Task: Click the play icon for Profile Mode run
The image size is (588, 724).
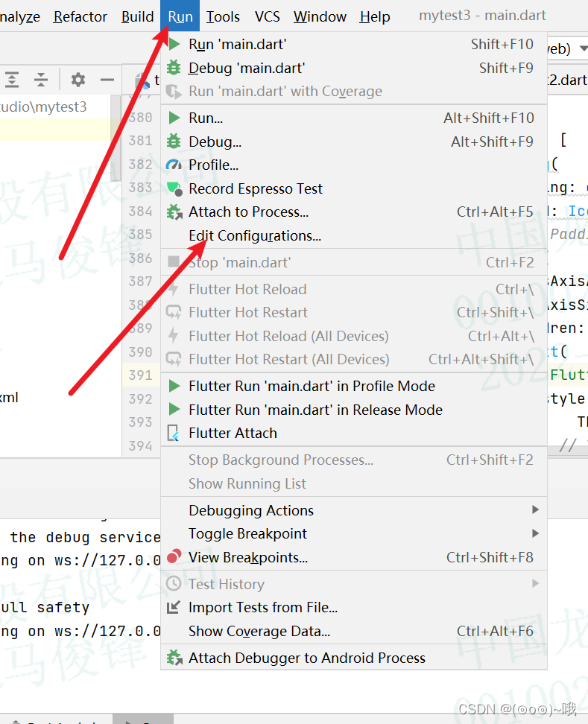Action: [x=174, y=386]
